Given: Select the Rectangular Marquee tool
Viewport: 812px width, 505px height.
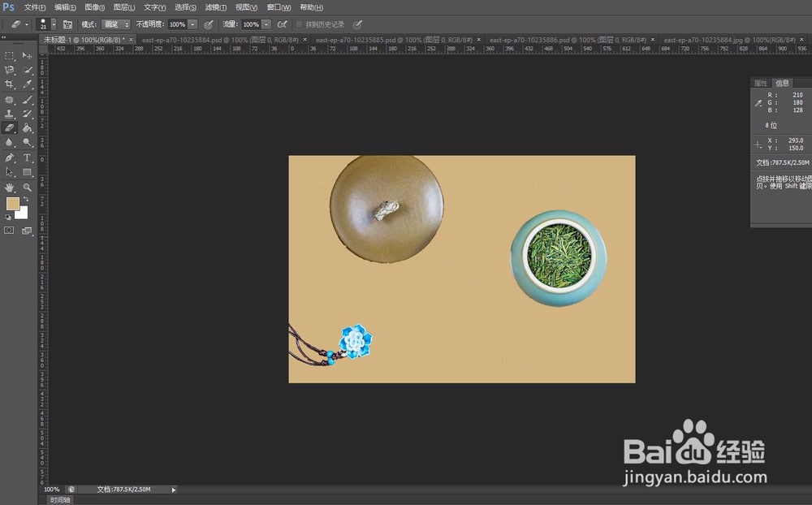Looking at the screenshot, I should point(9,55).
